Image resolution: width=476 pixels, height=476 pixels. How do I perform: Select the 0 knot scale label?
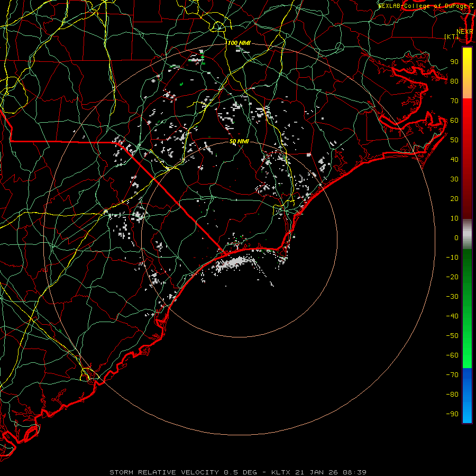pyautogui.click(x=456, y=237)
